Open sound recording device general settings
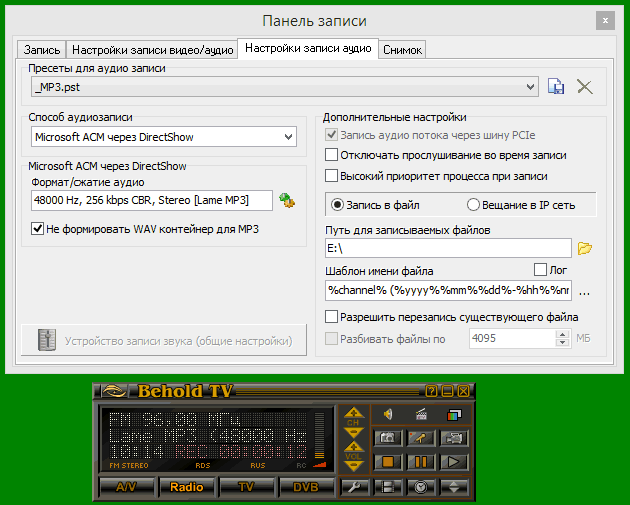This screenshot has height=505, width=630. tap(164, 341)
